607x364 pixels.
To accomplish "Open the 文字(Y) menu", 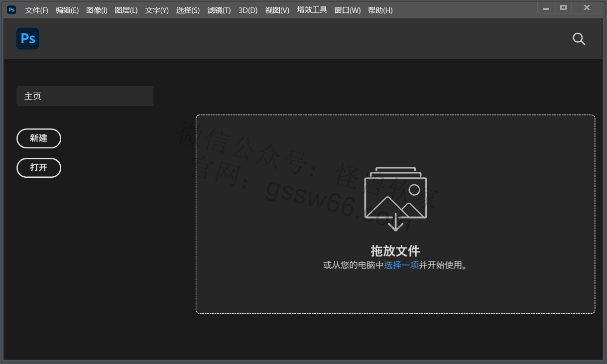I will (157, 10).
